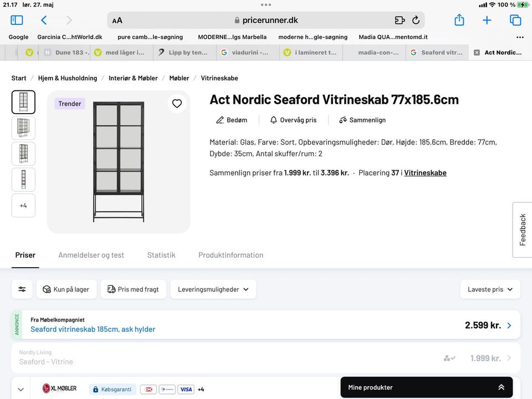Add product to favorites with heart
Screen dimensions: 532x399
coord(177,104)
